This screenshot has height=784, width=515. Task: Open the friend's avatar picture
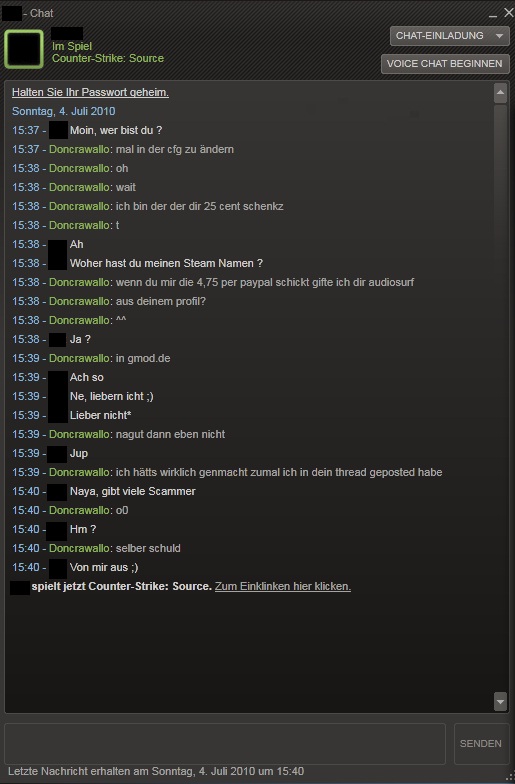click(24, 48)
